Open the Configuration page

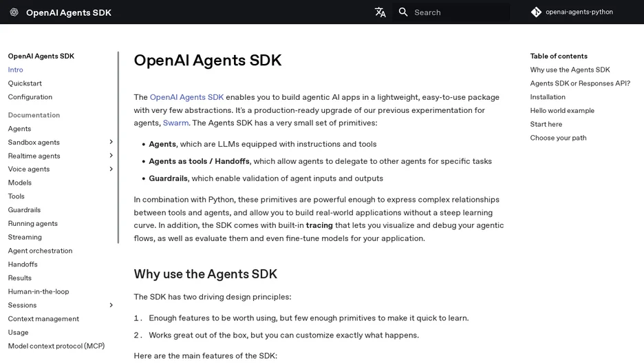click(30, 97)
